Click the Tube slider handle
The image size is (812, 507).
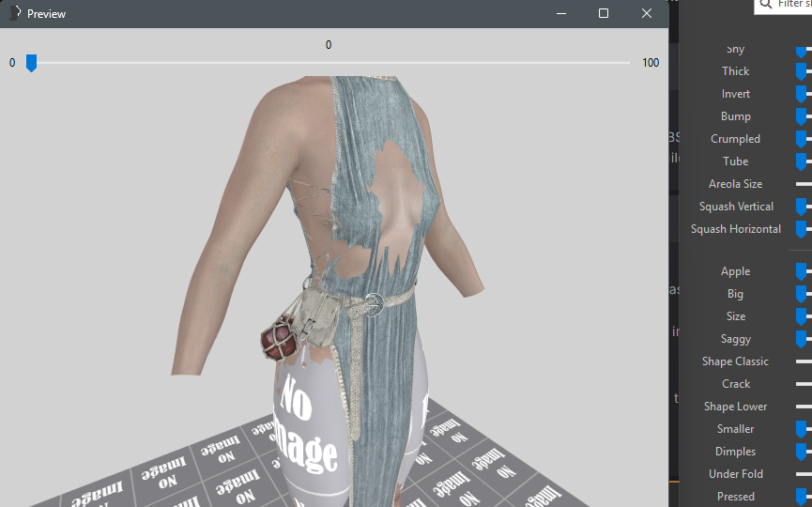(x=801, y=161)
